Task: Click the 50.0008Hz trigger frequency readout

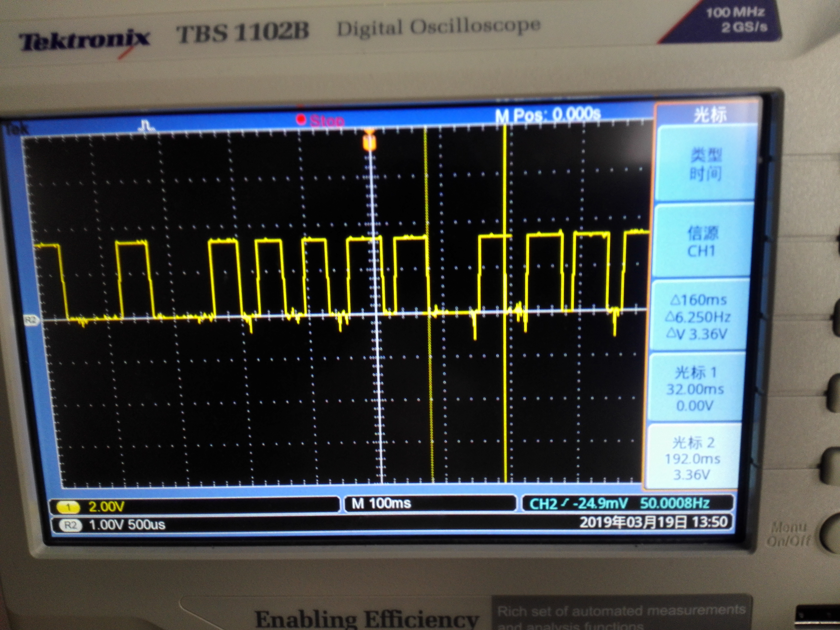Action: 674,503
